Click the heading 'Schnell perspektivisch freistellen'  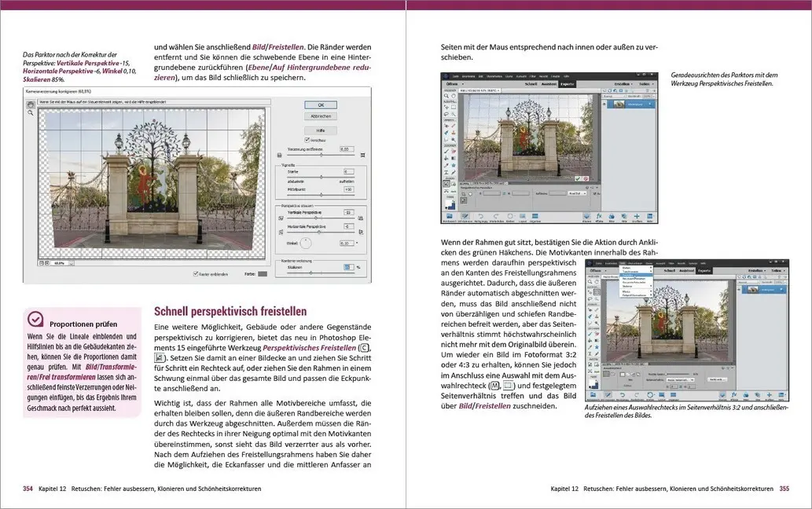point(230,311)
